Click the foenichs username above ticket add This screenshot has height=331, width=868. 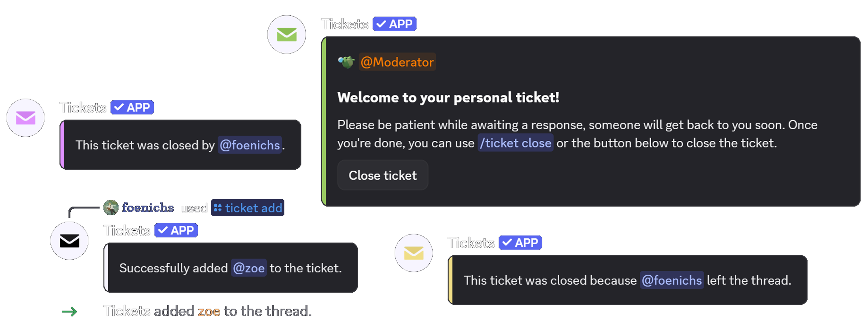point(148,207)
